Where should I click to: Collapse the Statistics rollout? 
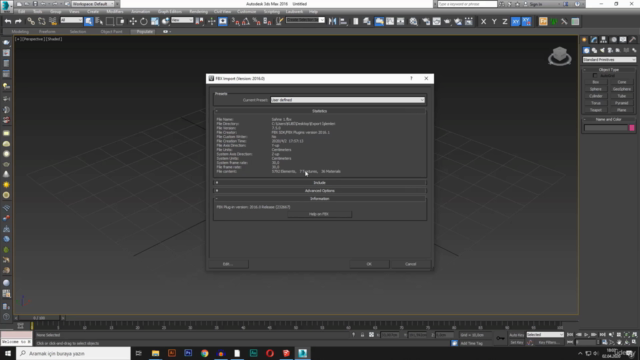(x=320, y=111)
